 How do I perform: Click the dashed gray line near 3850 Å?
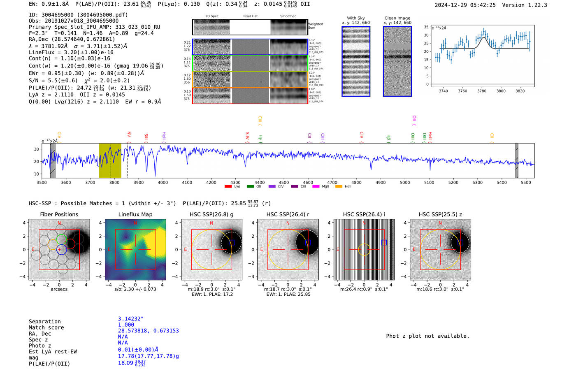127,161
